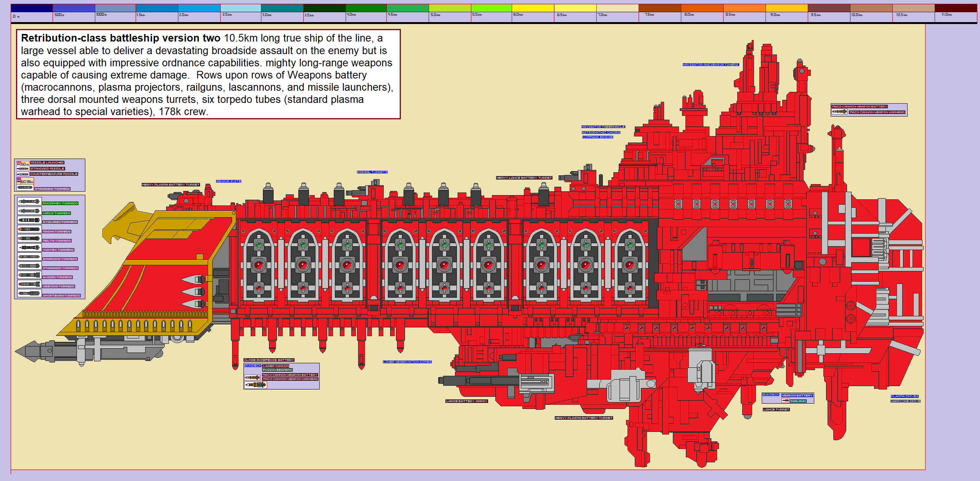This screenshot has height=481, width=980.
Task: Click the Lance Turret label
Action: pyautogui.click(x=776, y=410)
